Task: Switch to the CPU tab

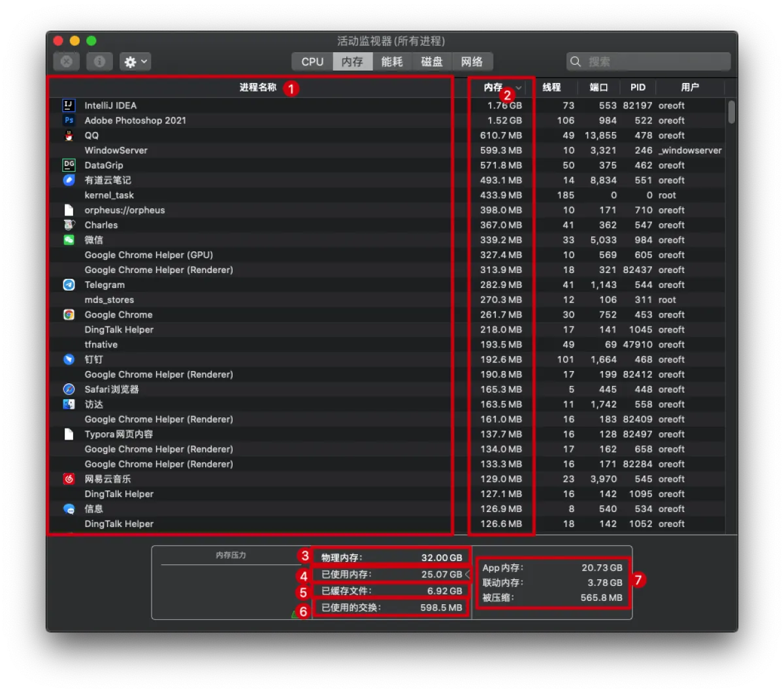Action: (312, 61)
